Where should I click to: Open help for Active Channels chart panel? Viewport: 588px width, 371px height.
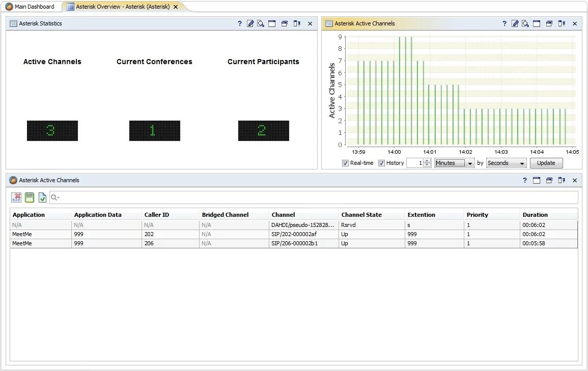[x=505, y=23]
